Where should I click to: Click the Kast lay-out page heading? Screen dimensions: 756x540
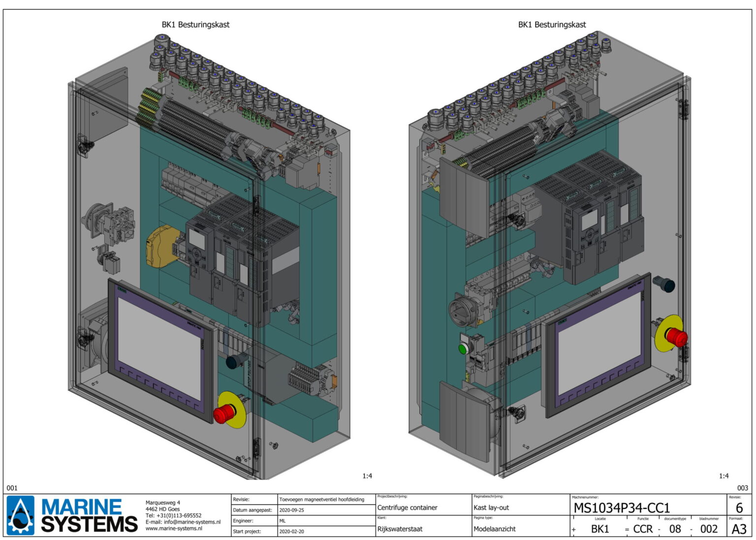[x=490, y=509]
